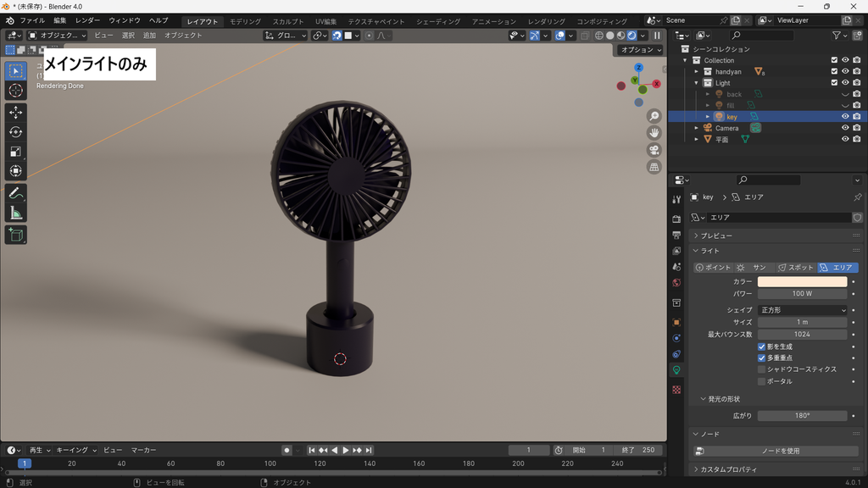
Task: Open the Render properties tab
Action: coord(676,219)
